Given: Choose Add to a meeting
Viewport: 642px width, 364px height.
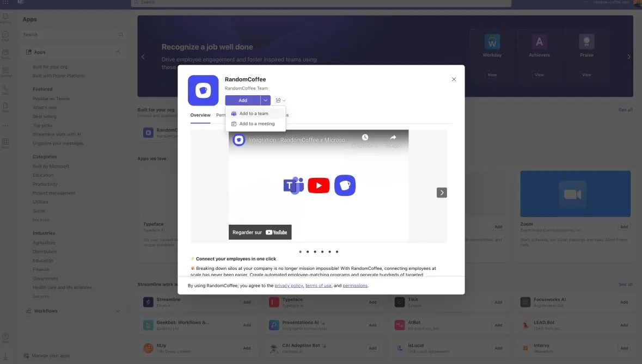Looking at the screenshot, I should coord(255,124).
